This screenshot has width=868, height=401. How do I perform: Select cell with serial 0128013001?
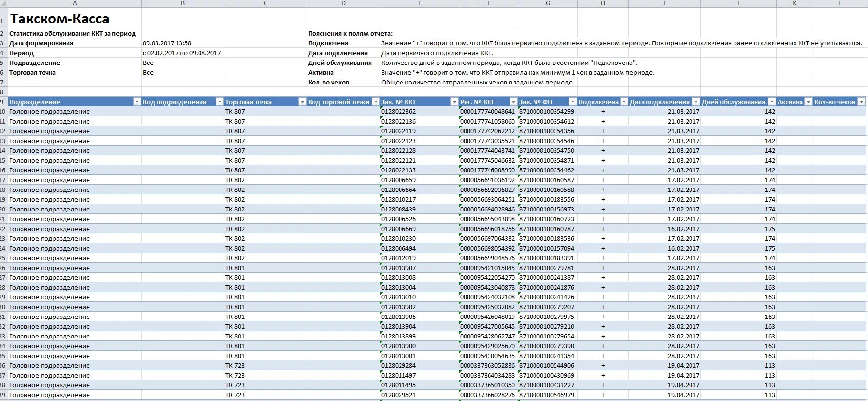coord(420,356)
